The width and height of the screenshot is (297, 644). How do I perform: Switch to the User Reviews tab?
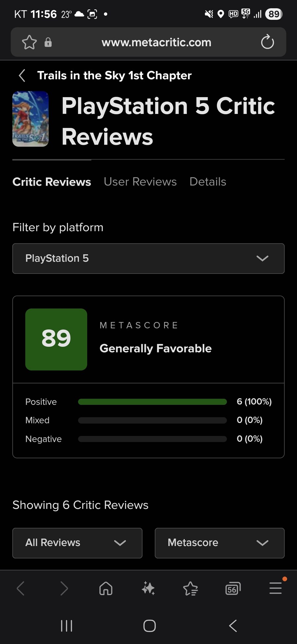click(x=140, y=182)
